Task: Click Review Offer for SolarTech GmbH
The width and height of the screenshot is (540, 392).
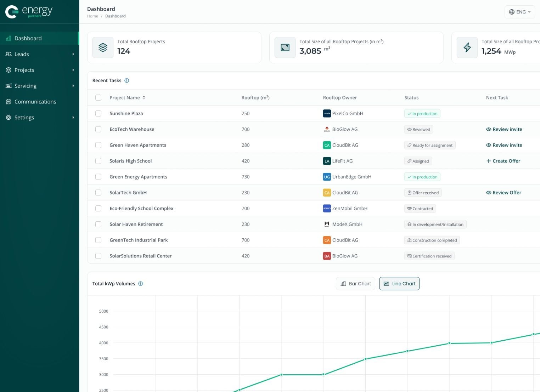Action: tap(504, 193)
